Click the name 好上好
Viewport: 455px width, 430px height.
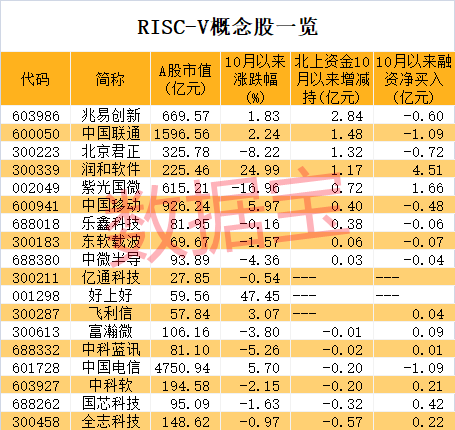[x=111, y=295]
